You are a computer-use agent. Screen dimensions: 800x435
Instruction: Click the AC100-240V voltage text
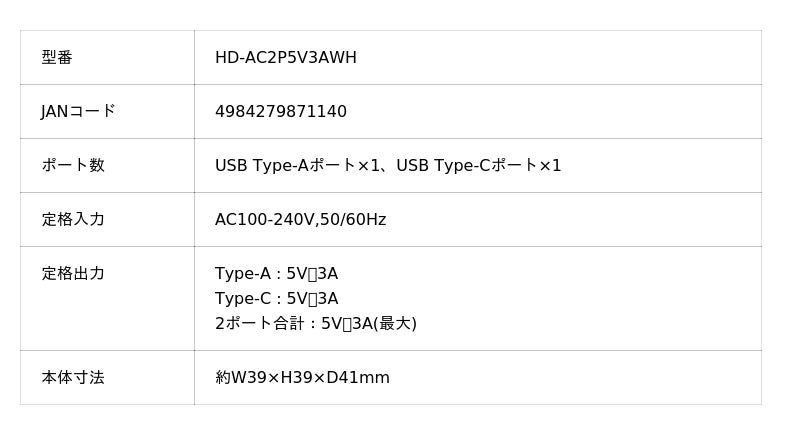point(264,220)
